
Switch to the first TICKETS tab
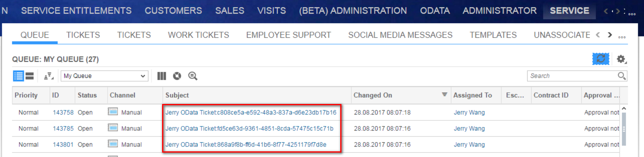click(x=83, y=35)
